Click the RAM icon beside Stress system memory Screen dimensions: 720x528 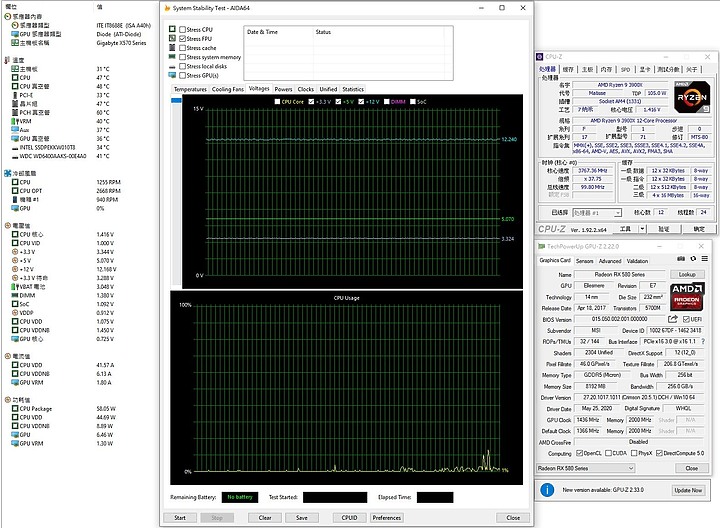coord(172,56)
